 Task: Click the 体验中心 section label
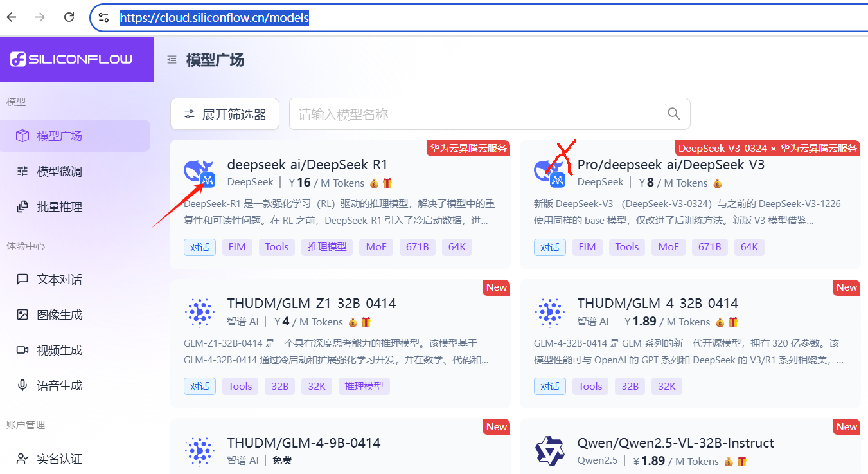pyautogui.click(x=26, y=246)
